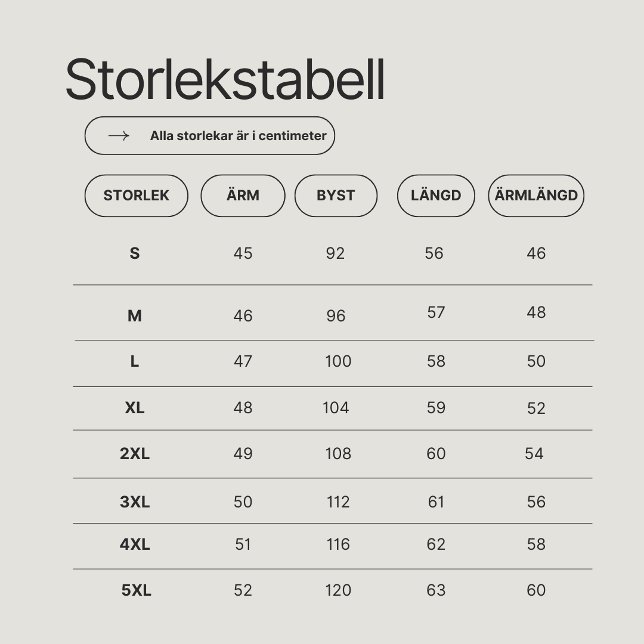Select the ÄRM column header
644x644 pixels.
[243, 196]
